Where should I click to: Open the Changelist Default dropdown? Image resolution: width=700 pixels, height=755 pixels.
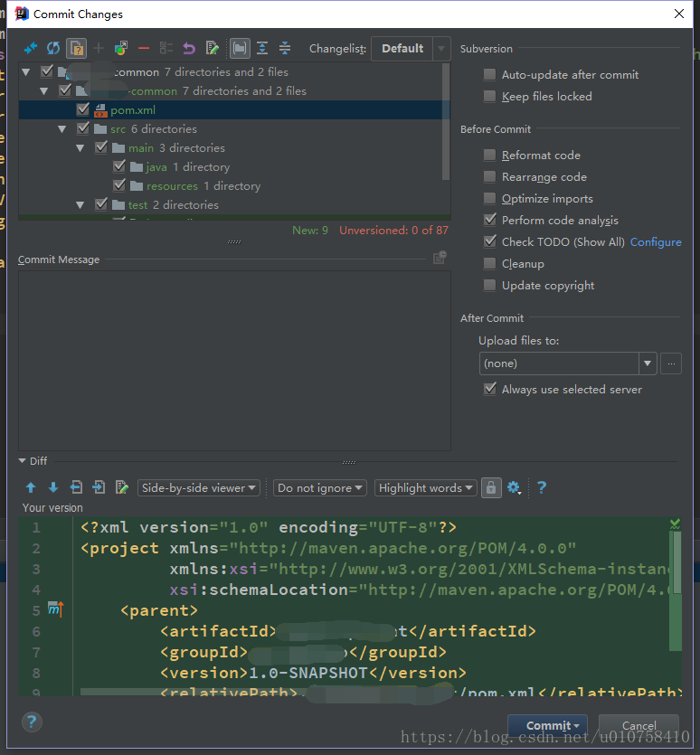(x=411, y=49)
